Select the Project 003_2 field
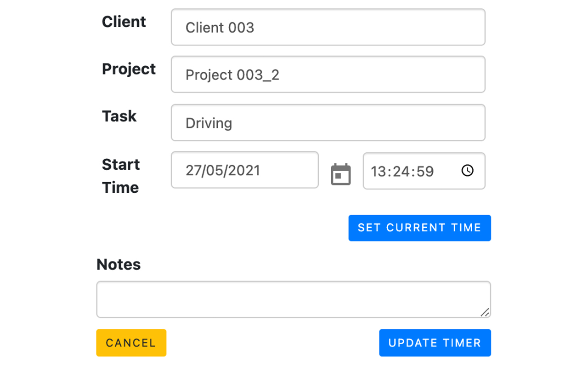Viewport: 588px width, 368px height. [x=328, y=75]
